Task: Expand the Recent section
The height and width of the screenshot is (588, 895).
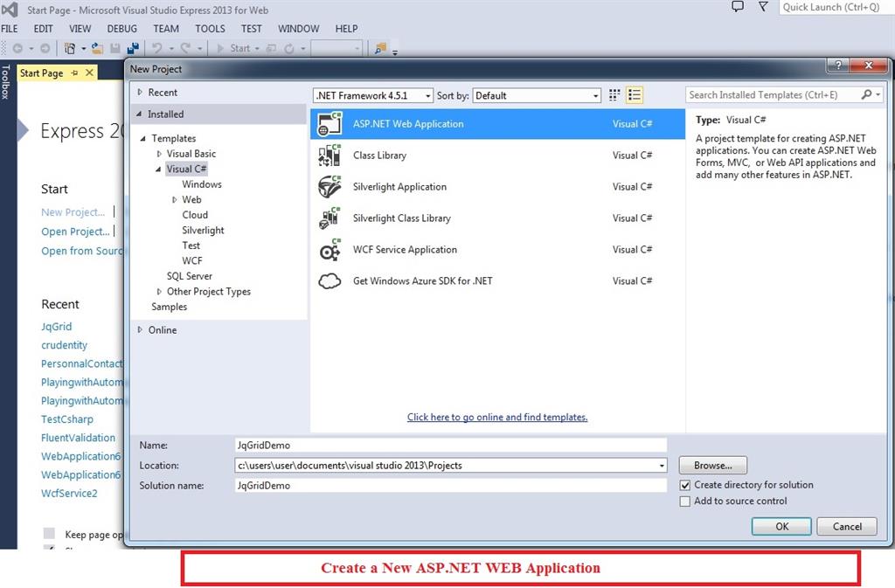Action: [x=140, y=92]
